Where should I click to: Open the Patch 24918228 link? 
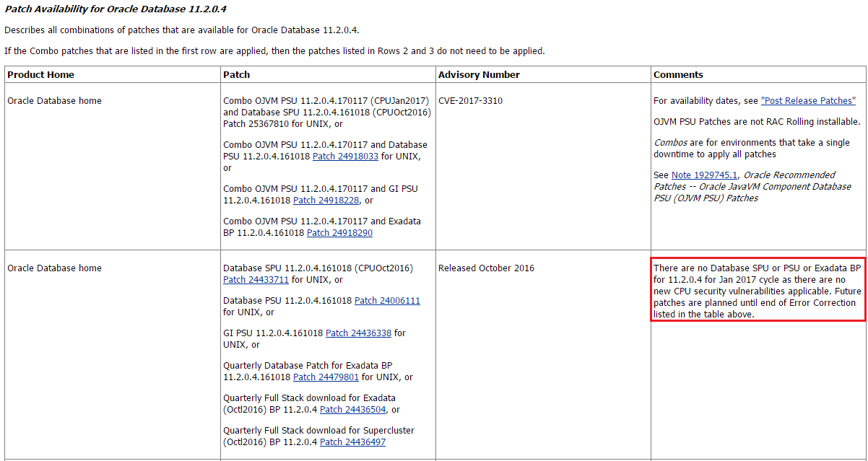coord(326,200)
